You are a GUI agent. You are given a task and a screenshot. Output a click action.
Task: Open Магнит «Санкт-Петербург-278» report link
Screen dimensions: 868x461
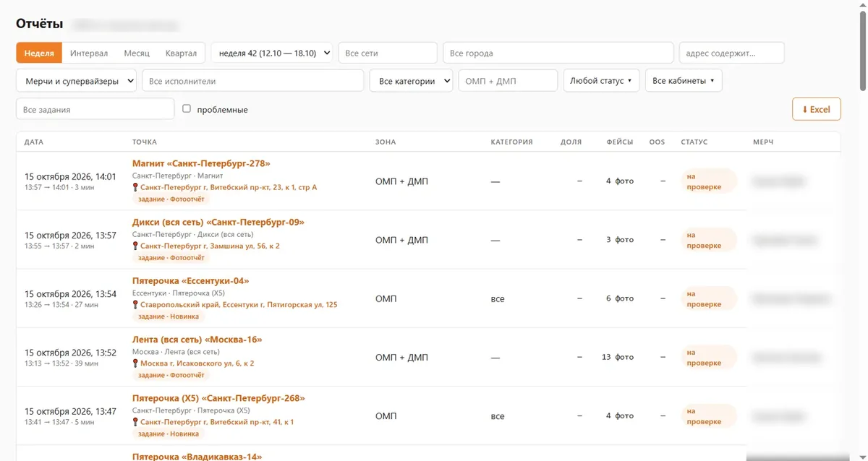pos(201,163)
